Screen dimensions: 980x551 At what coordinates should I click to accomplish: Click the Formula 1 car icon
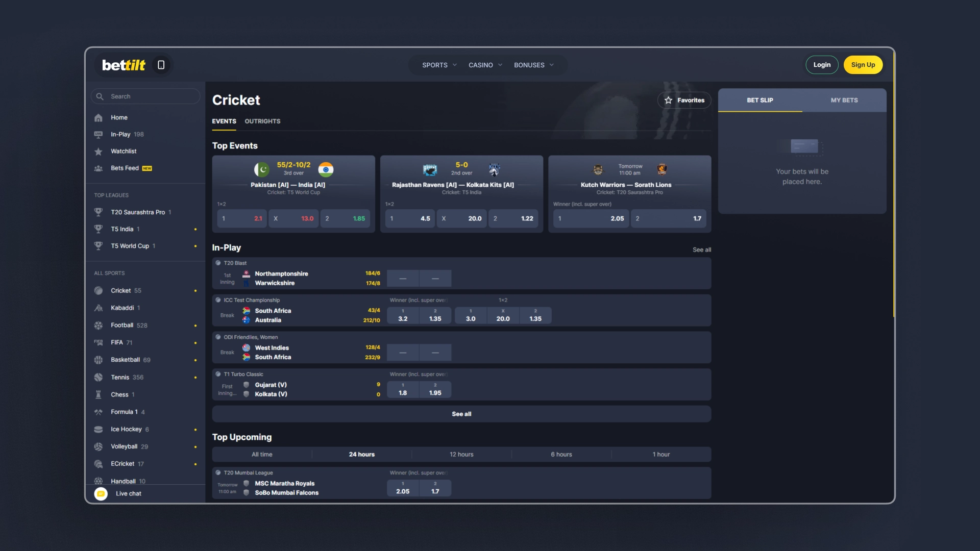(x=99, y=412)
